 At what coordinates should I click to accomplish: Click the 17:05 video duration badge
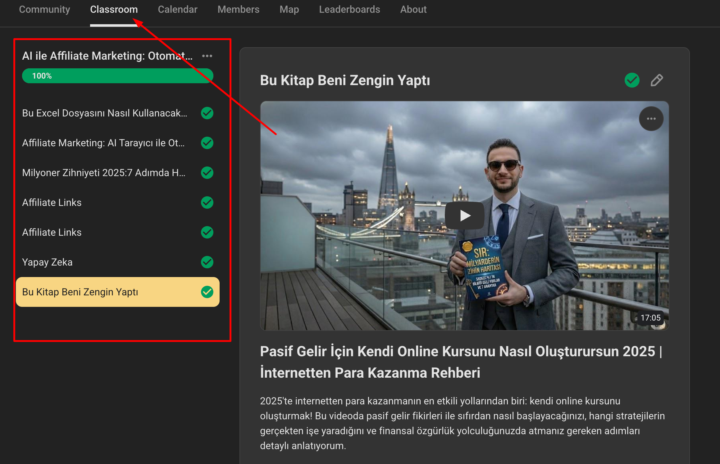(650, 318)
